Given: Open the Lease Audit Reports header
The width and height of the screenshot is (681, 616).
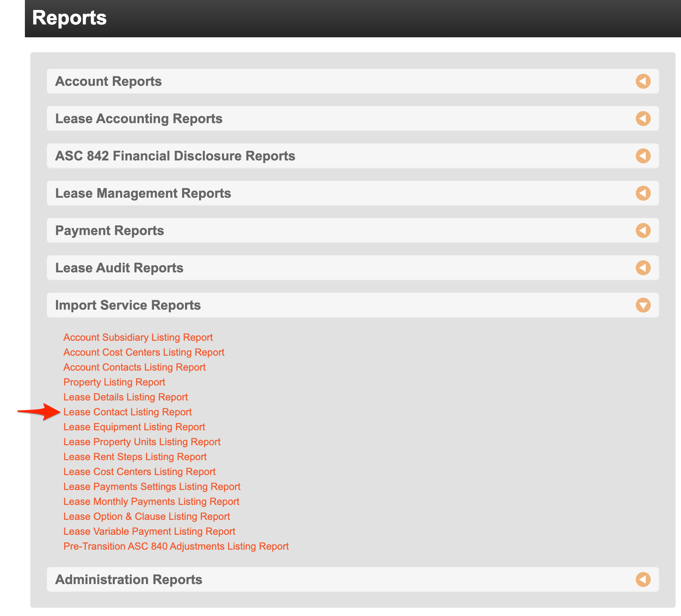Looking at the screenshot, I should pyautogui.click(x=353, y=268).
